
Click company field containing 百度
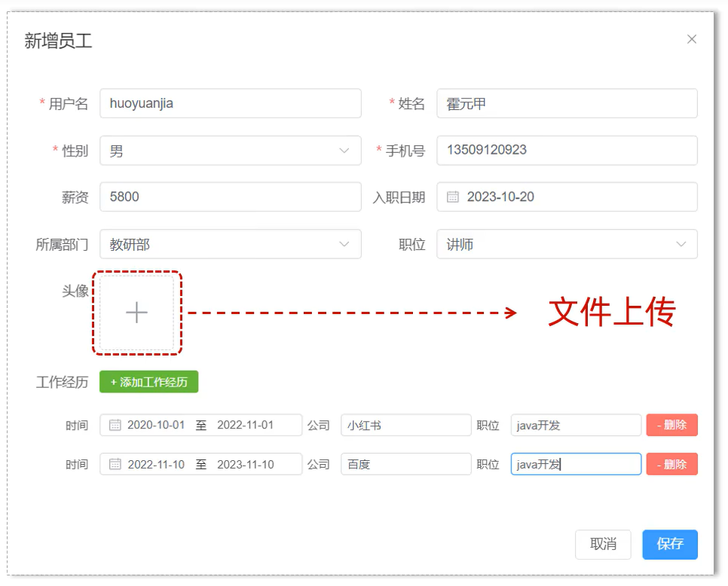pyautogui.click(x=405, y=464)
